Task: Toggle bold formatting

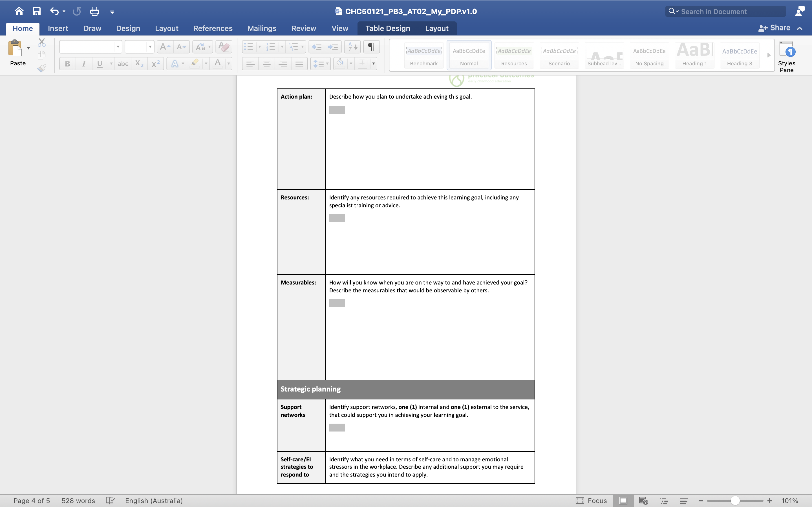Action: pos(67,63)
